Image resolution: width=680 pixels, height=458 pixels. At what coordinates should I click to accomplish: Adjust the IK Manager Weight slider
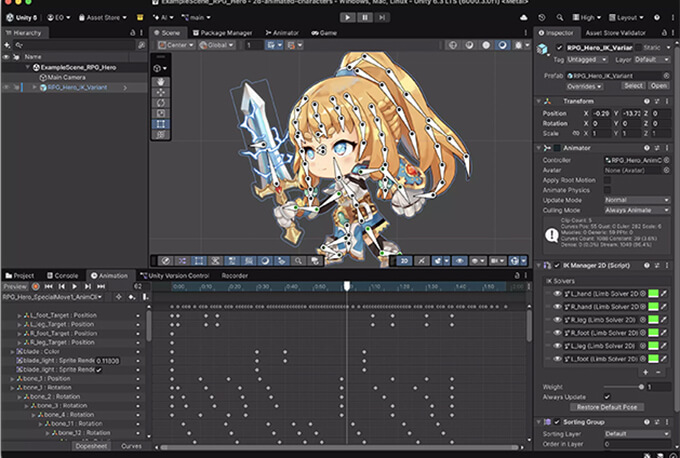click(641, 386)
